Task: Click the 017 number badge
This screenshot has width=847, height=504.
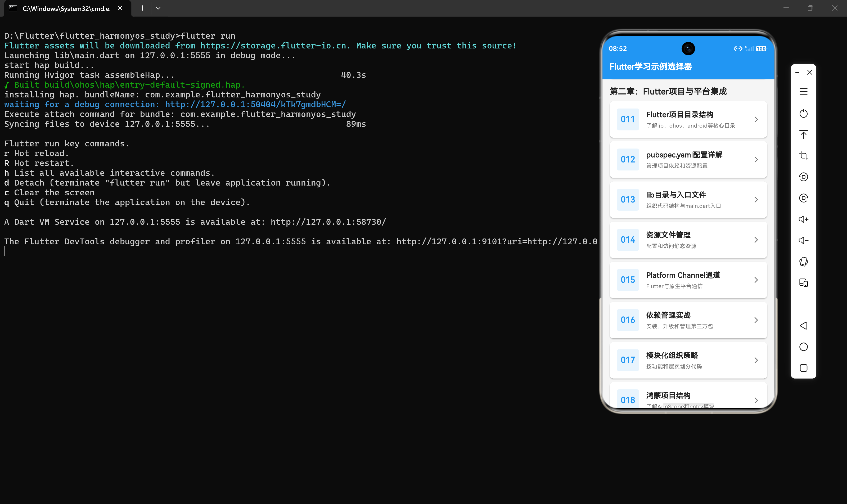Action: coord(628,360)
